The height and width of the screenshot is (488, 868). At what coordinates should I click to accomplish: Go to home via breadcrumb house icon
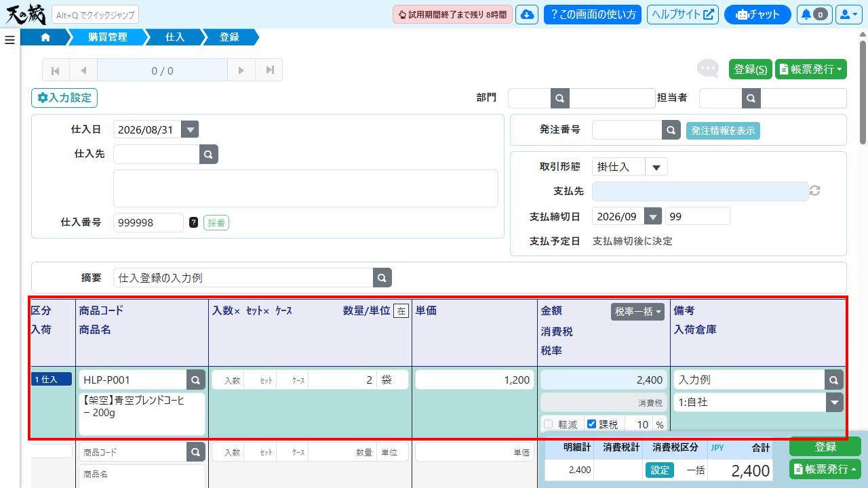pyautogui.click(x=45, y=37)
